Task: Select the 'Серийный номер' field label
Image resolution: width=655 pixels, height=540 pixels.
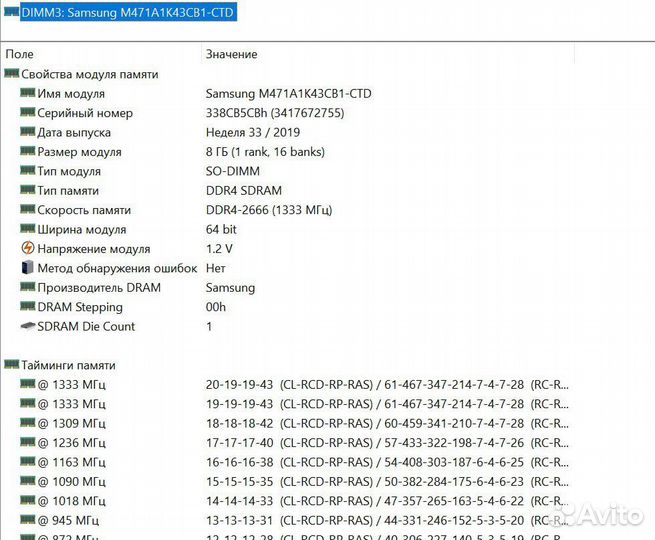Action: pyautogui.click(x=85, y=113)
